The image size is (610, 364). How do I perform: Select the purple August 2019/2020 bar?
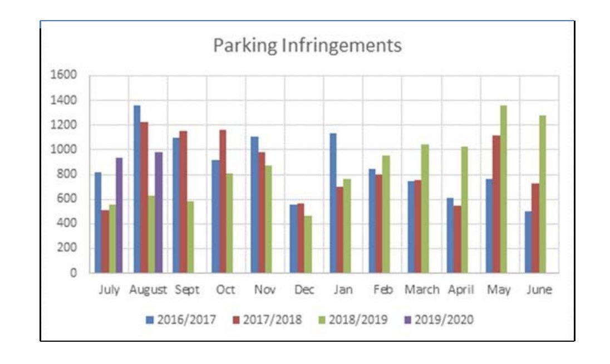[x=159, y=213]
